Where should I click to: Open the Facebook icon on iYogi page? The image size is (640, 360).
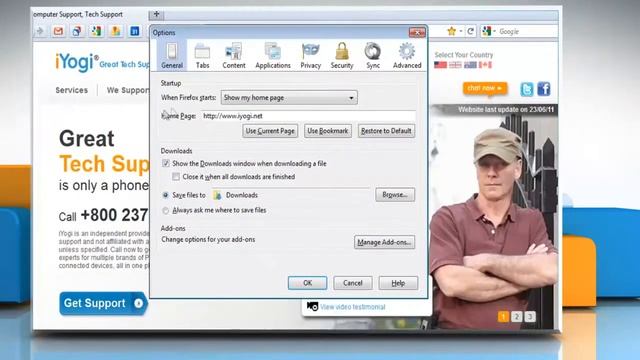[544, 89]
